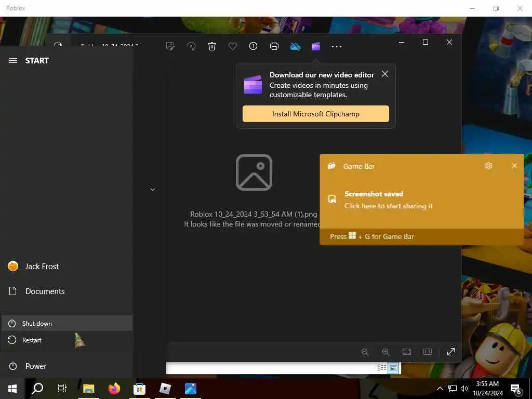Enter full screen with the diagonal arrows icon

[451, 352]
